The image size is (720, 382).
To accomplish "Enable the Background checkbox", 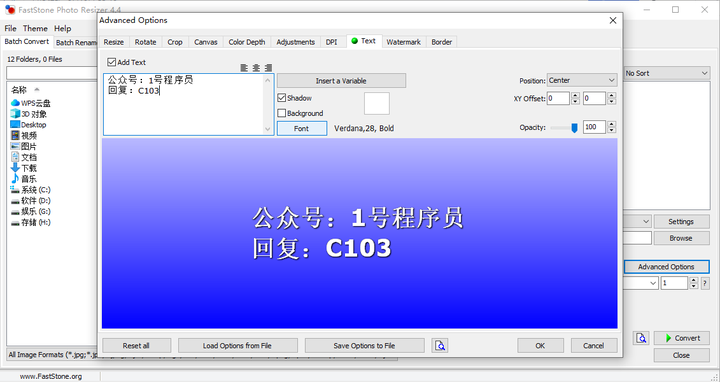I will [x=282, y=113].
